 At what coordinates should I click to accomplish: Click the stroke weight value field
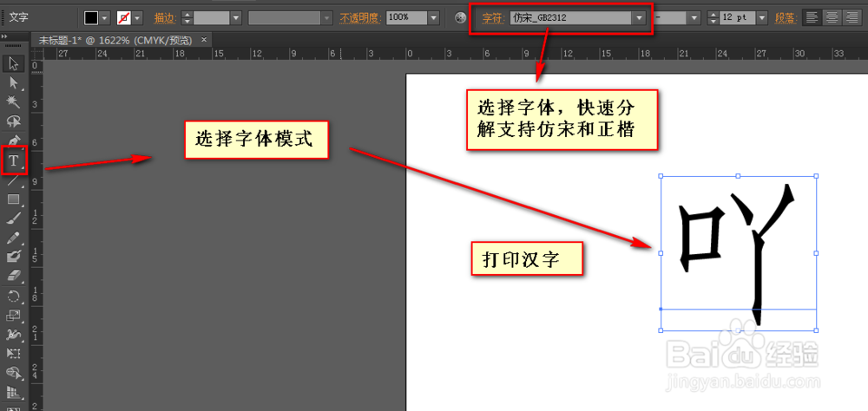click(211, 17)
